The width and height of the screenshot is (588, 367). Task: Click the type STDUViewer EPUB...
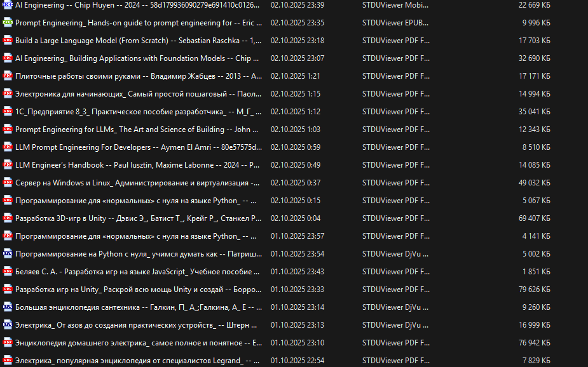coord(395,22)
